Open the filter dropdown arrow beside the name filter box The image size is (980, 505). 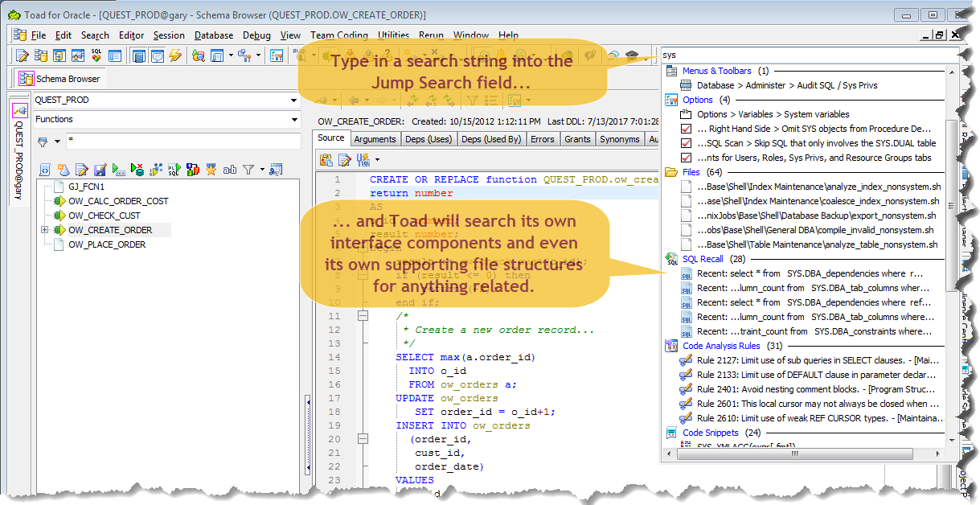point(56,141)
